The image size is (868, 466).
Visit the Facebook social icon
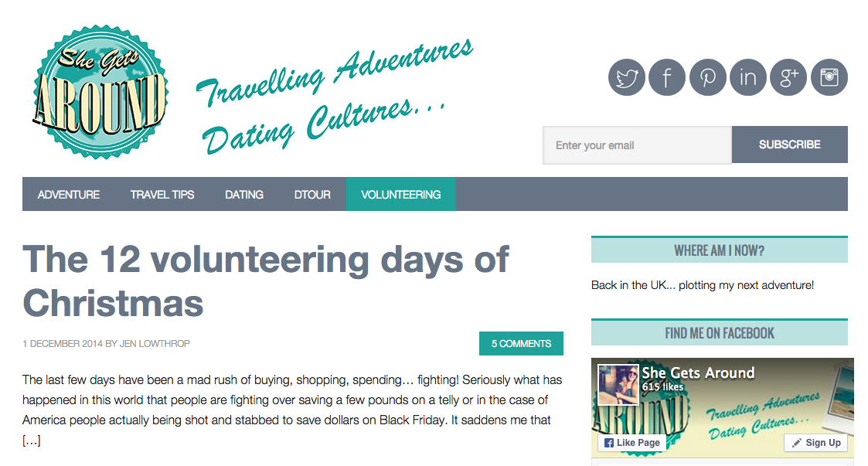point(667,77)
